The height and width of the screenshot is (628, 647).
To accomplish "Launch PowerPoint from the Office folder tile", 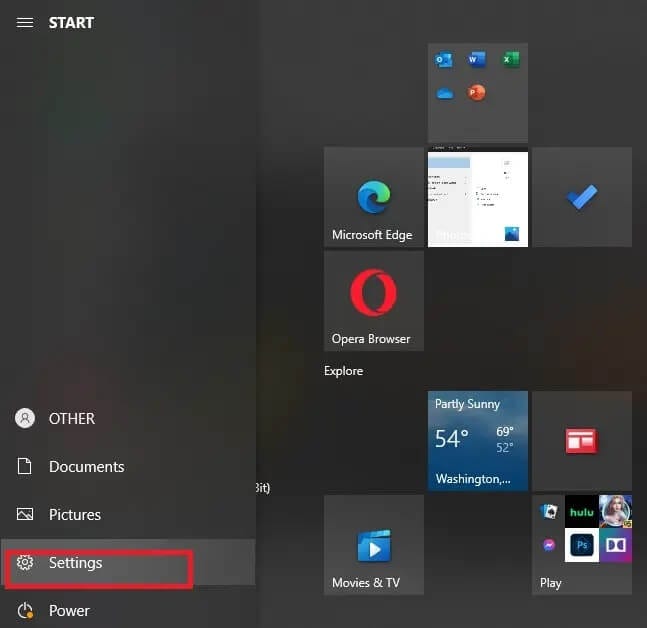I will pos(476,92).
